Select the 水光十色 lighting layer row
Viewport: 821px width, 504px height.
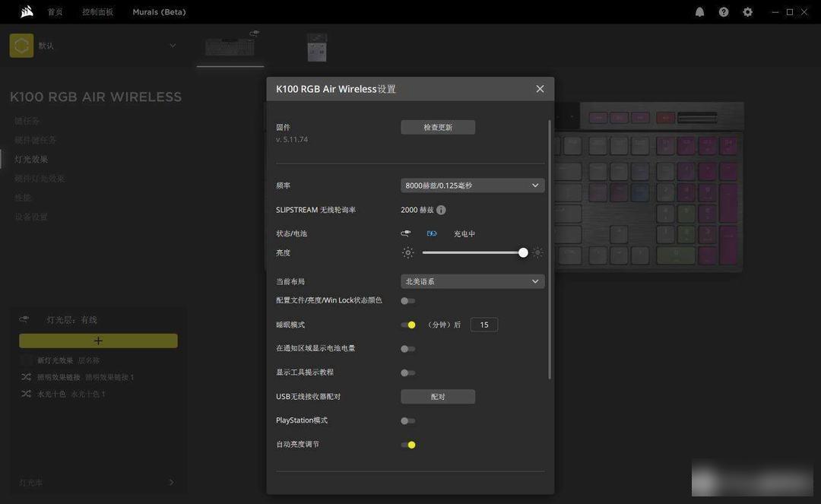click(x=98, y=394)
